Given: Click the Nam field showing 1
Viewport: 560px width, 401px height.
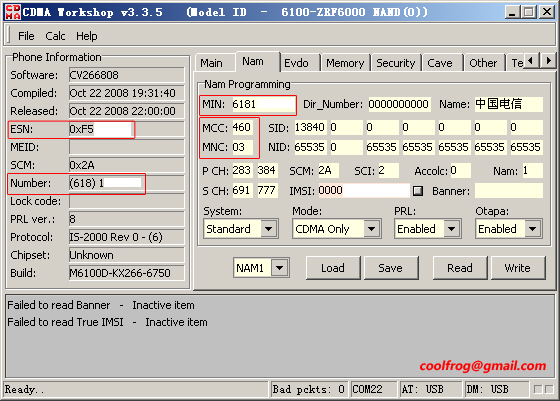Looking at the screenshot, I should point(532,170).
